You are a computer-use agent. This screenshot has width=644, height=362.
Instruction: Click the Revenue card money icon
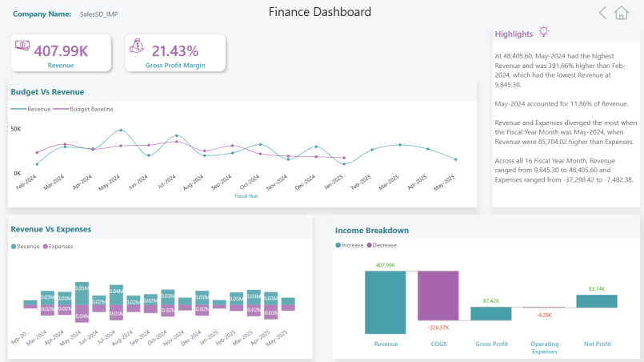[22, 46]
